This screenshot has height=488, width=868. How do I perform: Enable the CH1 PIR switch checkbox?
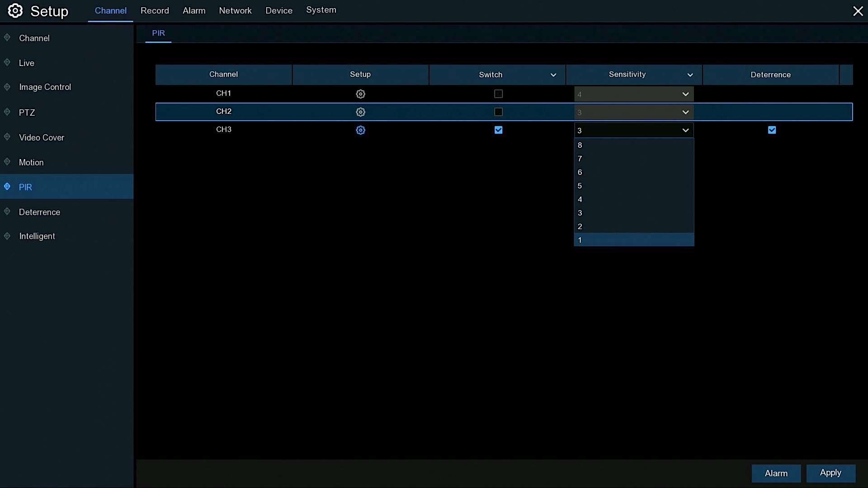click(x=498, y=94)
